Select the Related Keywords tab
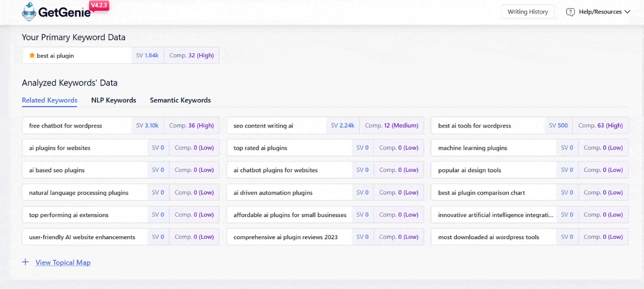This screenshot has height=289, width=644. (49, 100)
